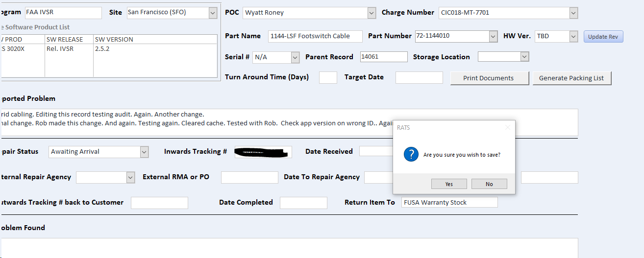Click the Print Documents button
This screenshot has height=258, width=644.
click(x=489, y=78)
